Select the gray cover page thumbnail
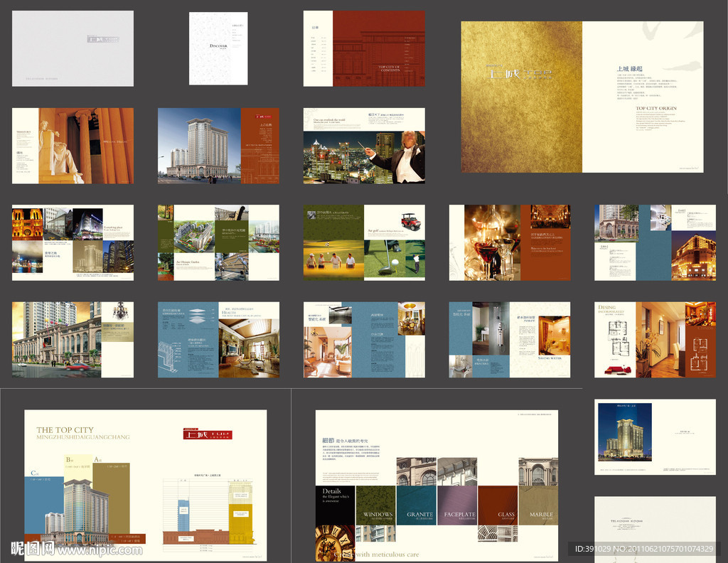The height and width of the screenshot is (563, 728). point(73,48)
